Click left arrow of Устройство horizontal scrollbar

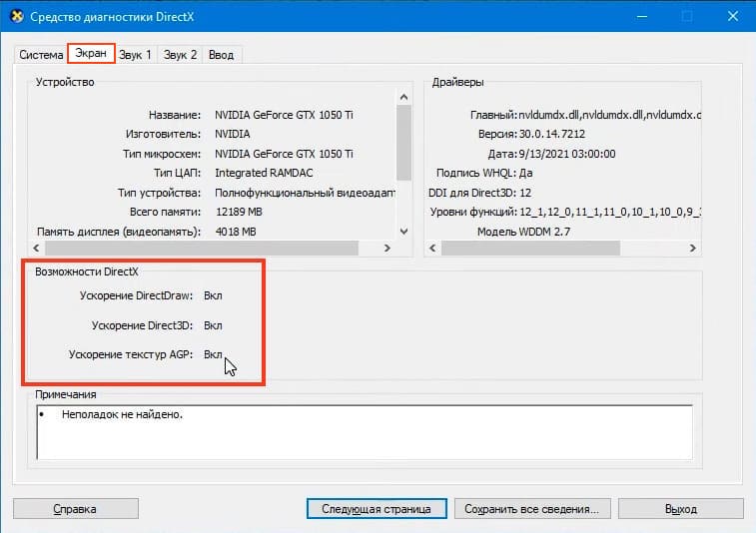37,249
